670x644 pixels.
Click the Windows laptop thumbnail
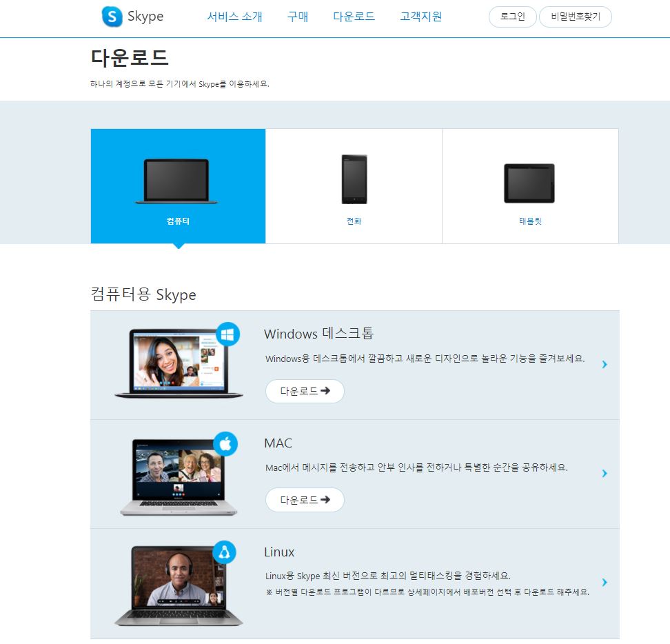179,363
